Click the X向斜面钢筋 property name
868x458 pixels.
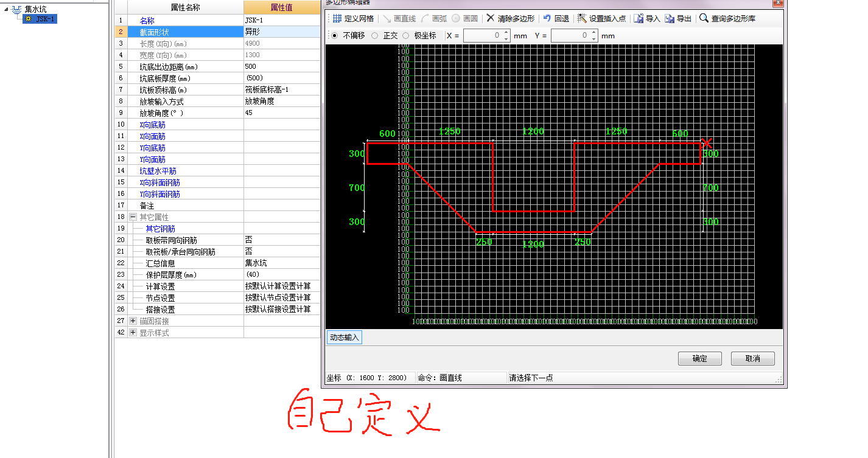pos(159,182)
